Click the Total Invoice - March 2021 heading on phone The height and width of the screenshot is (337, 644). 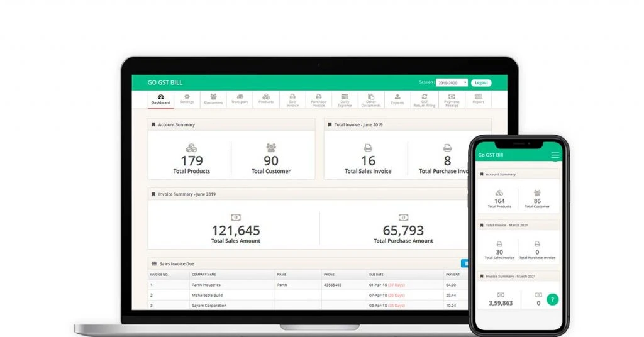pos(506,225)
